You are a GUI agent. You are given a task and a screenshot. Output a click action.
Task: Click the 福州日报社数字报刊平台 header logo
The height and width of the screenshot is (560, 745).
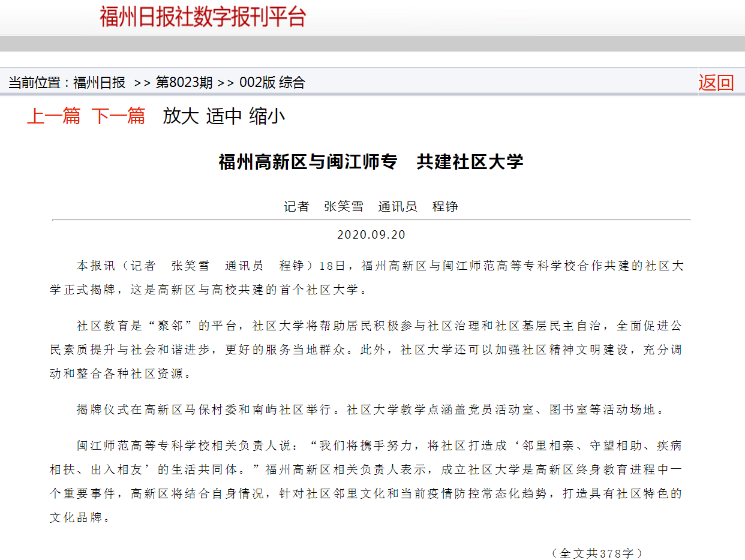pos(203,17)
